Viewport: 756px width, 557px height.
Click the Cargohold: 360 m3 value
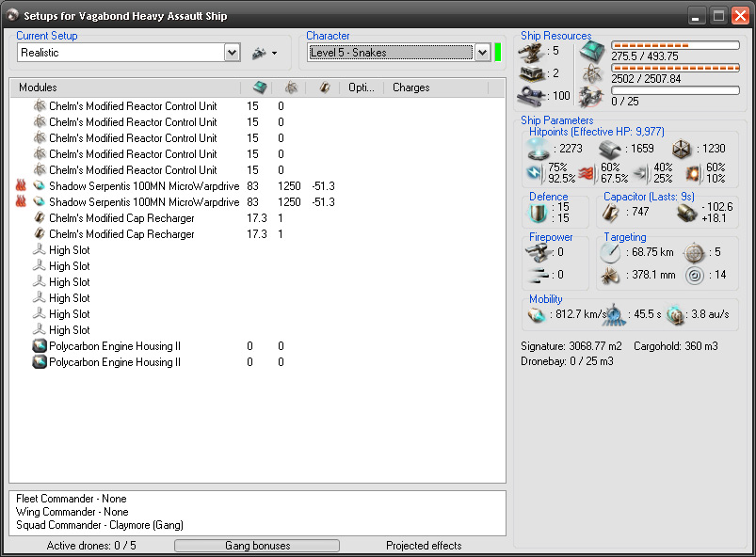[676, 346]
